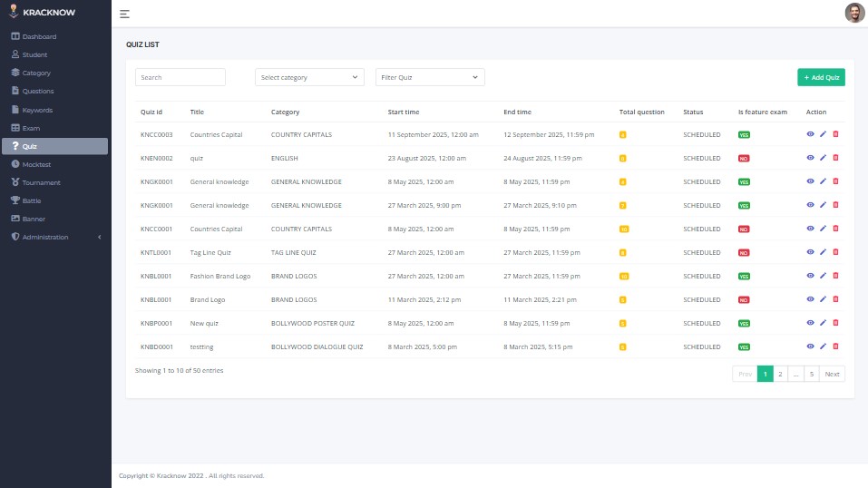This screenshot has height=488, width=868.
Task: Click the Add Quiz button
Action: click(821, 78)
